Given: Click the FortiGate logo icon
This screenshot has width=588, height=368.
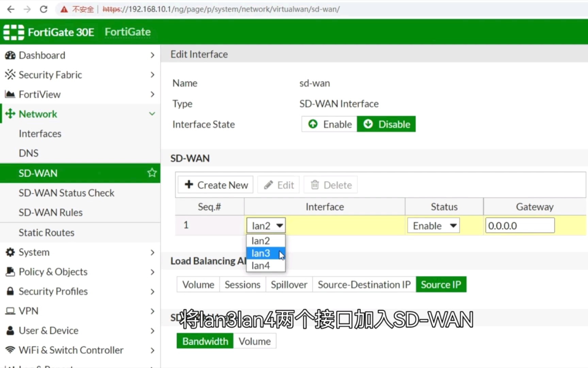Looking at the screenshot, I should tap(14, 32).
